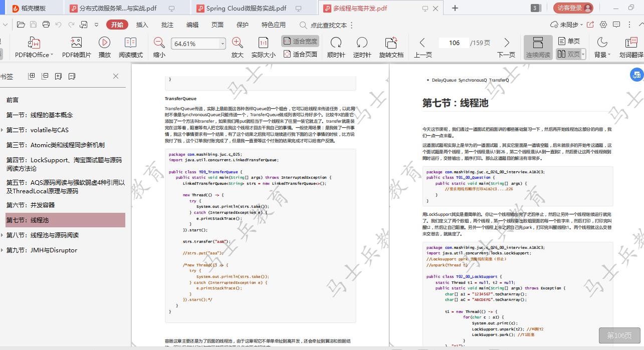This screenshot has width=644, height=350.
Task: Switch to Spring Cloud微服务实战.pdf tab
Action: (x=254, y=8)
